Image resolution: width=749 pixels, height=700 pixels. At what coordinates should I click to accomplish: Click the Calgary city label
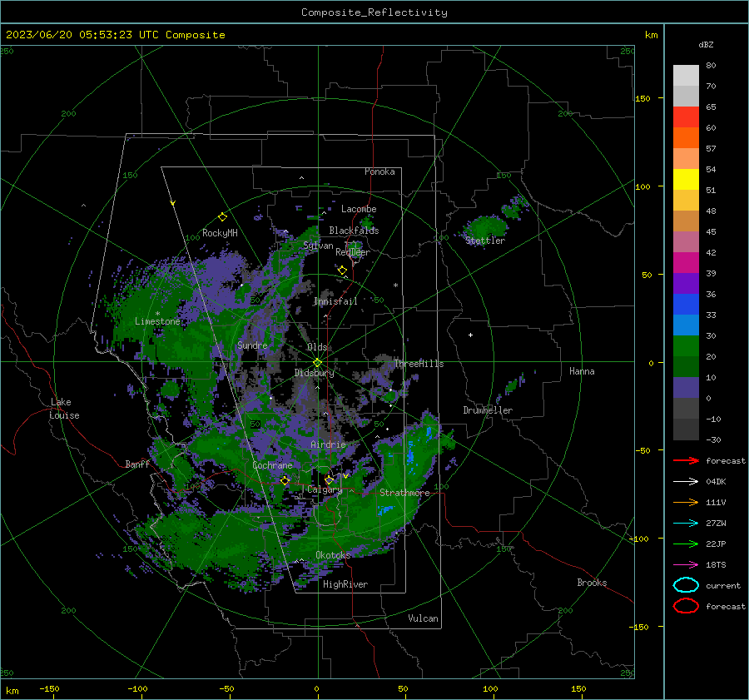pos(325,489)
